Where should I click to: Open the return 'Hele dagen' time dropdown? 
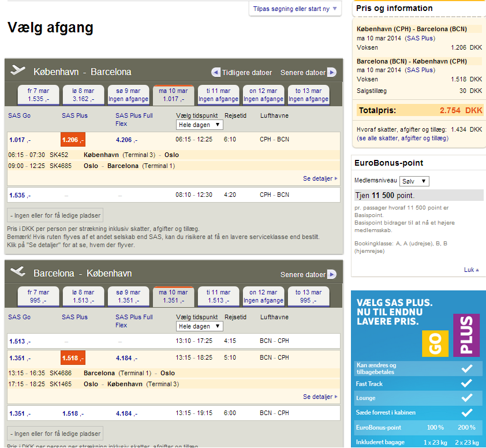[199, 326]
